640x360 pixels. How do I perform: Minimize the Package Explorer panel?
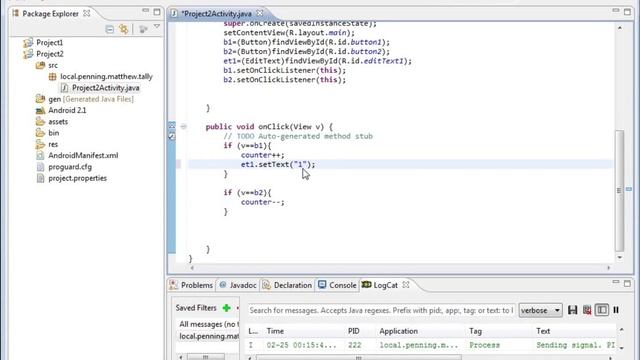pyautogui.click(x=145, y=11)
